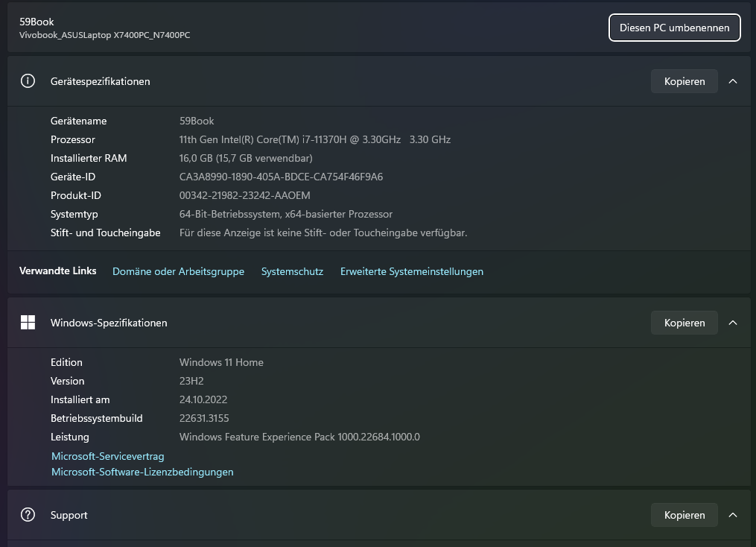Click Diesen PC umbenennen button
Viewport: 756px width, 547px height.
[674, 28]
